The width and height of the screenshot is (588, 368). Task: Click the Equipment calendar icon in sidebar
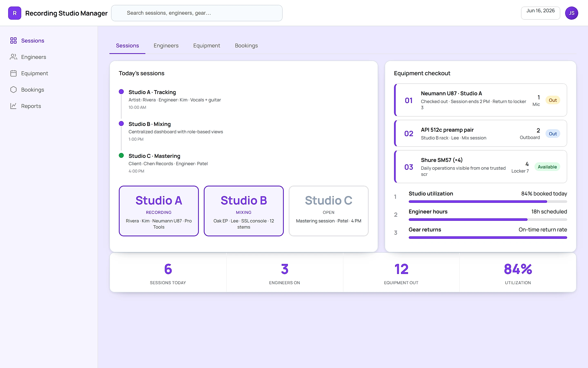tap(13, 73)
